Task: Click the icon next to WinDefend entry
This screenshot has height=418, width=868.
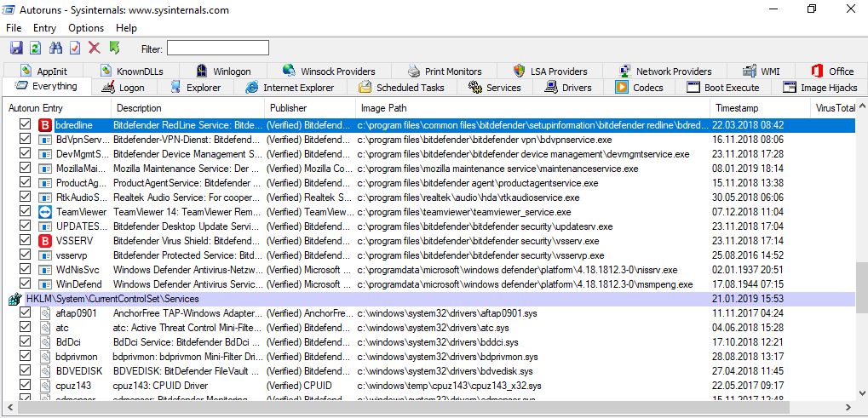Action: point(45,284)
